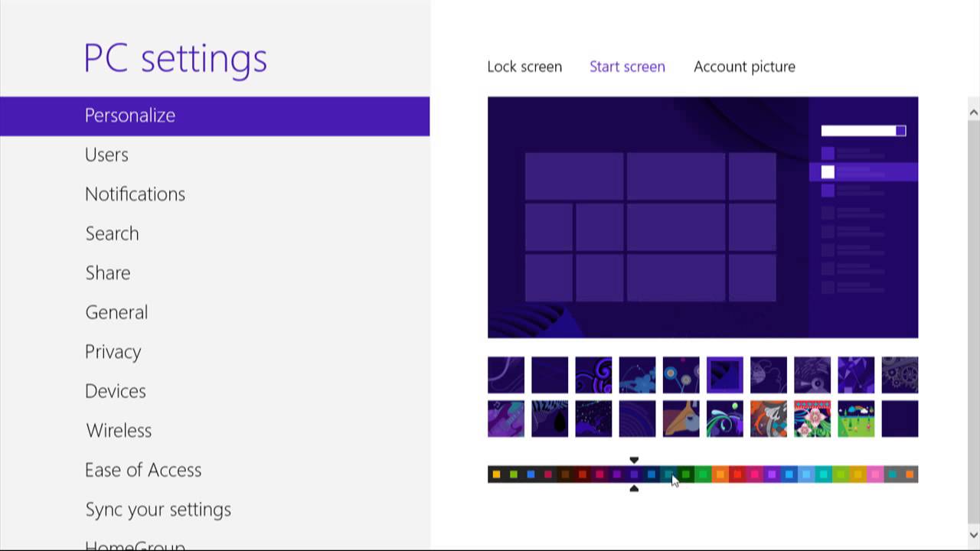Choose the spiral swirls background thumbnail
This screenshot has height=551, width=980.
(593, 375)
